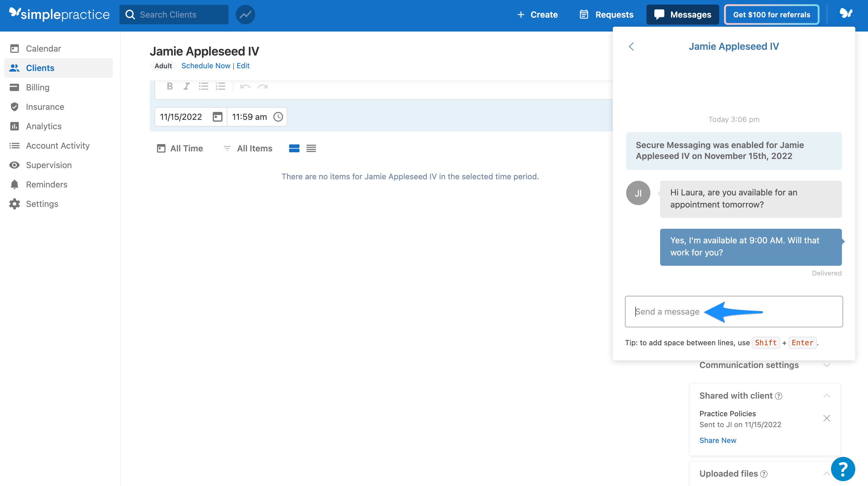868x486 pixels.
Task: Open the Messages navigation item
Action: 683,15
